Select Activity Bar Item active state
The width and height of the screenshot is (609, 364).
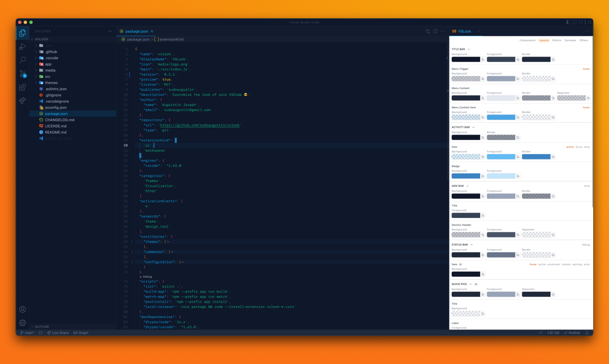click(570, 147)
